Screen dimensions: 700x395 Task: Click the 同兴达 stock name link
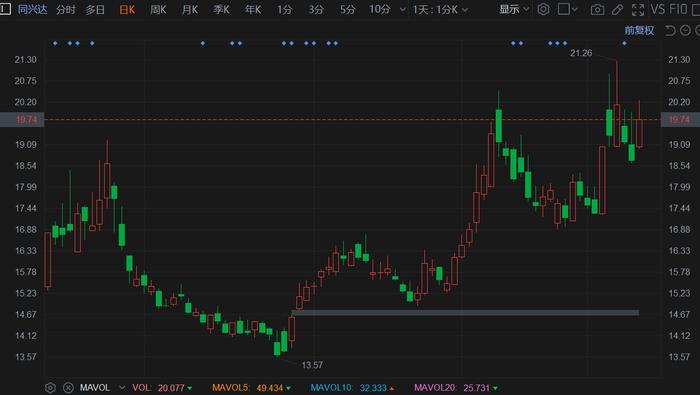pyautogui.click(x=32, y=9)
